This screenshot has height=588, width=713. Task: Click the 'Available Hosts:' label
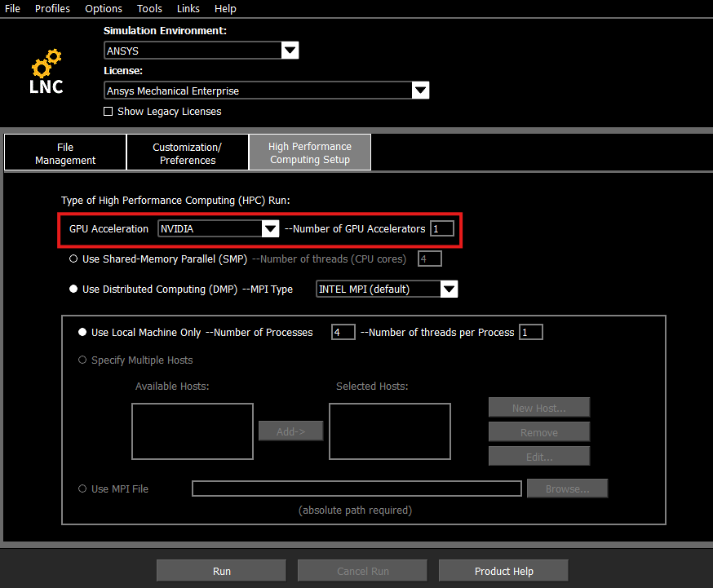pos(172,386)
